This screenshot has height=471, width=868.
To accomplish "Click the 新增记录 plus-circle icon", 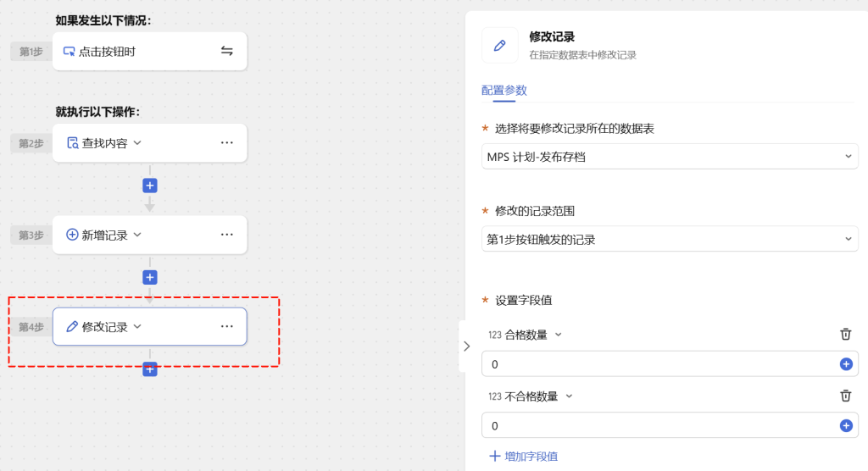I will click(72, 235).
